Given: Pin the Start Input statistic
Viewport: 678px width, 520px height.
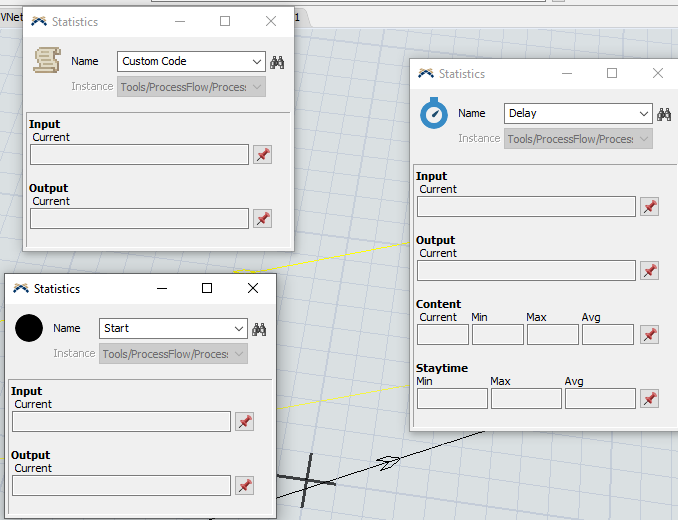Looking at the screenshot, I should click(x=244, y=422).
